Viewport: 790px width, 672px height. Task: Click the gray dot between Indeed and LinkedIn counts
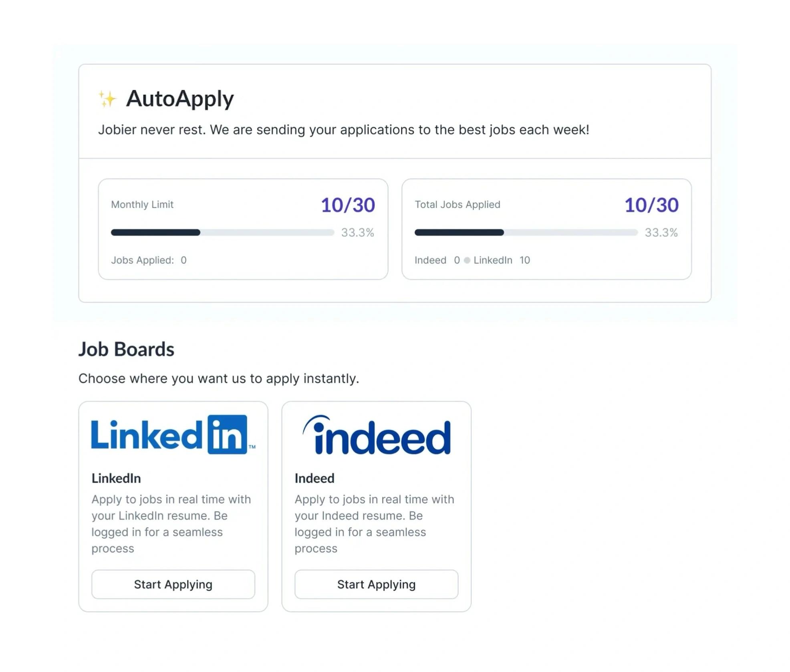[x=467, y=260]
